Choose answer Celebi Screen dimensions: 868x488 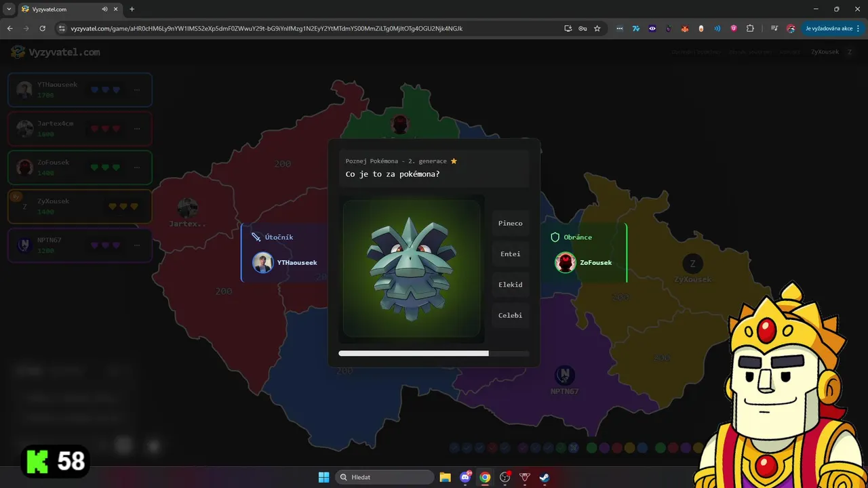pos(511,315)
